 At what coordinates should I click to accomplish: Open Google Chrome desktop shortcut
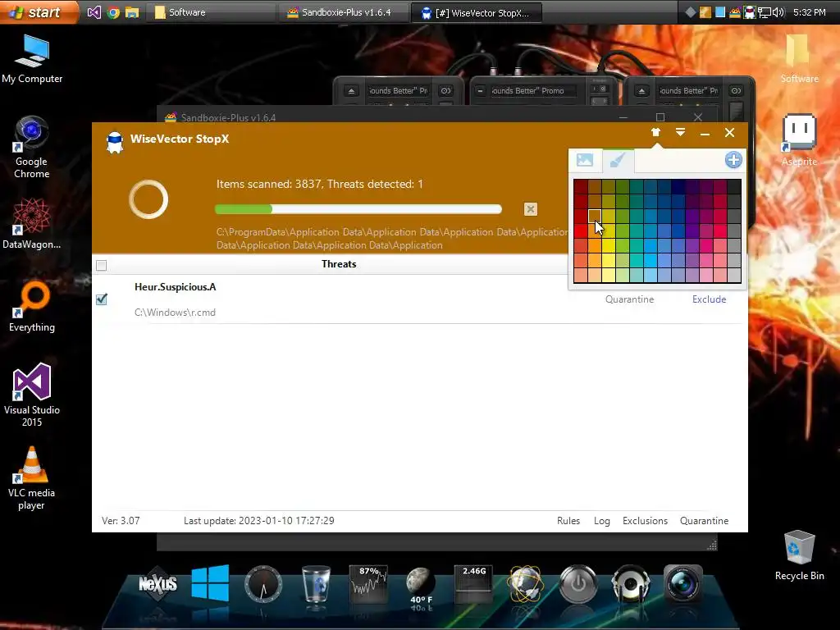click(x=32, y=148)
